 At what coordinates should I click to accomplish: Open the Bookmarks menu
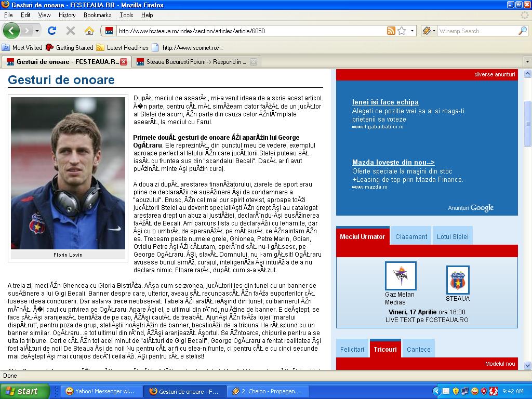(97, 15)
